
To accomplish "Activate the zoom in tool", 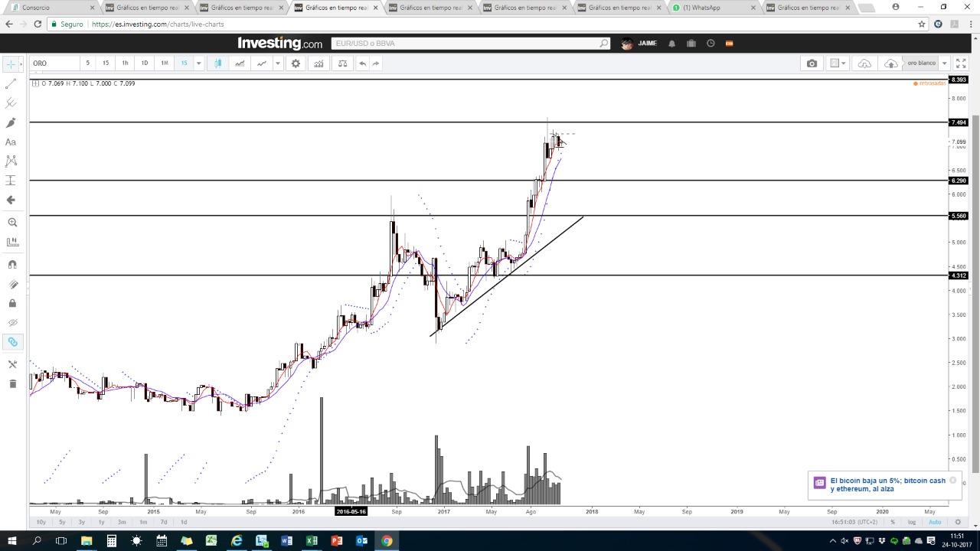I will (x=11, y=222).
